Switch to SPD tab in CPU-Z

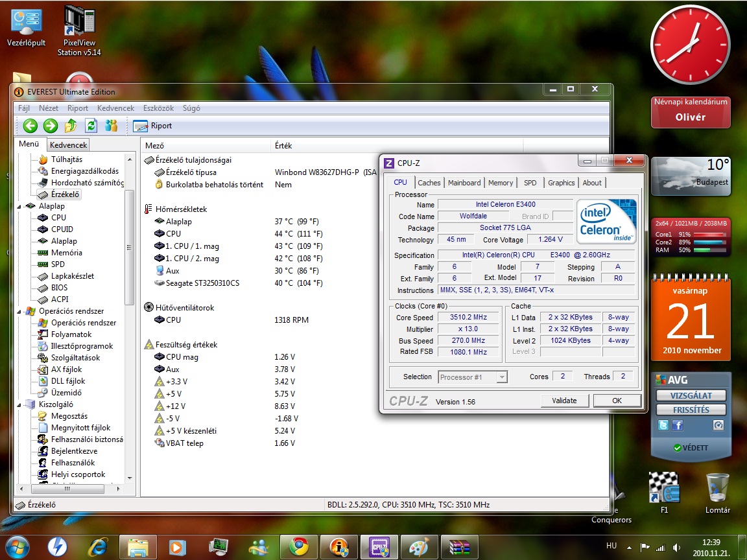click(x=530, y=183)
